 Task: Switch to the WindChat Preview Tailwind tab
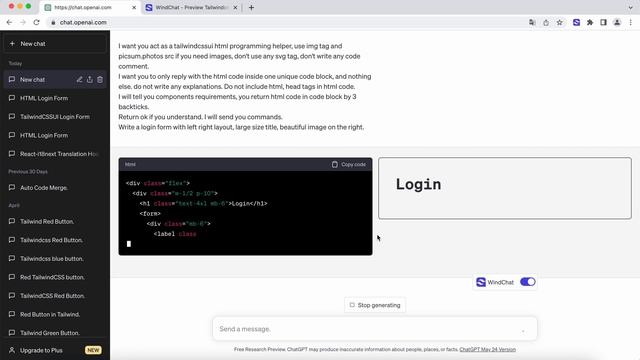tap(191, 7)
